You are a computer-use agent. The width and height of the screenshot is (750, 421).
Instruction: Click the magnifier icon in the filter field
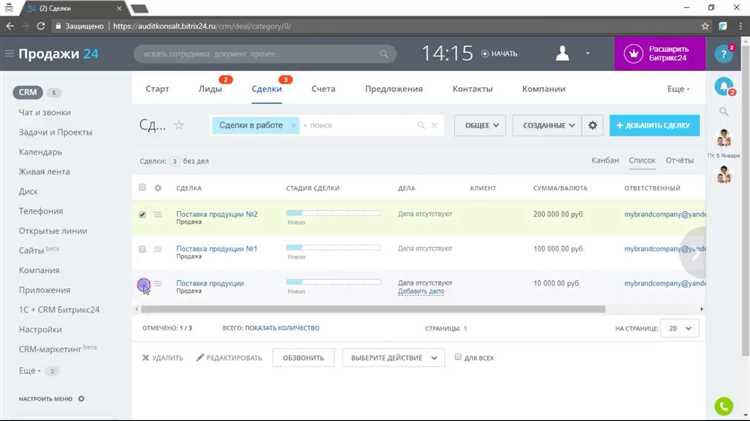coord(421,125)
